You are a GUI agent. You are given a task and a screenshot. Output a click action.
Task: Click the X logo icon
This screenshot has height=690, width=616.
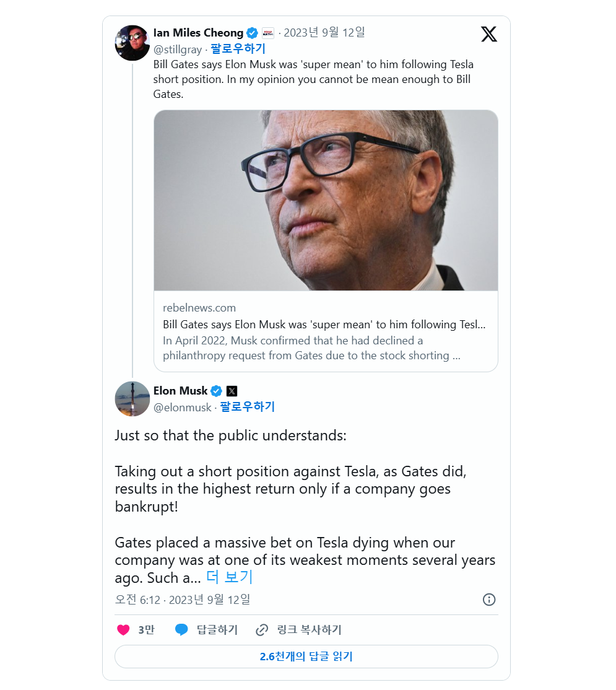(x=488, y=34)
